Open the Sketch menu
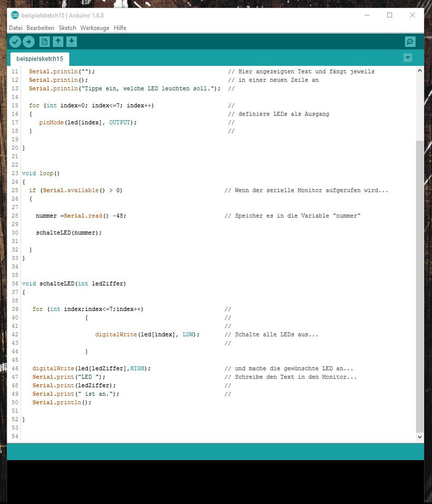Viewport: 432px width, 504px height. (67, 28)
